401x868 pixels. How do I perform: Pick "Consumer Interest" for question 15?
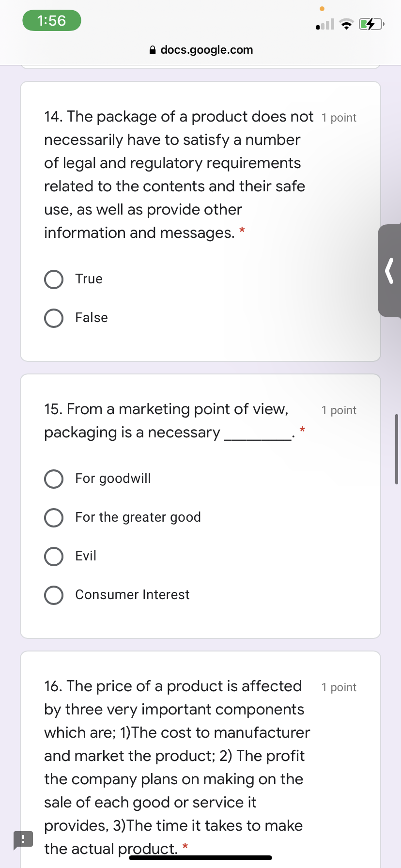pos(54,595)
